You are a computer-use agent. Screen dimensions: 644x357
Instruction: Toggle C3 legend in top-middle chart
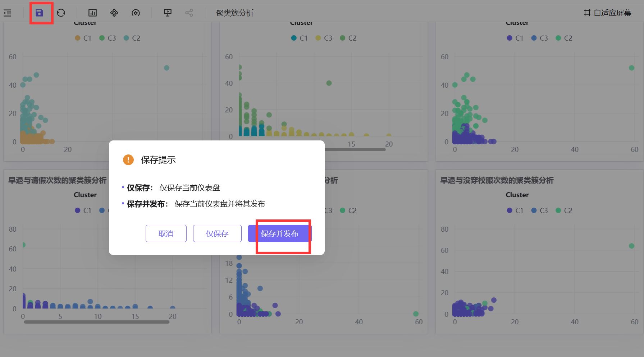[324, 38]
